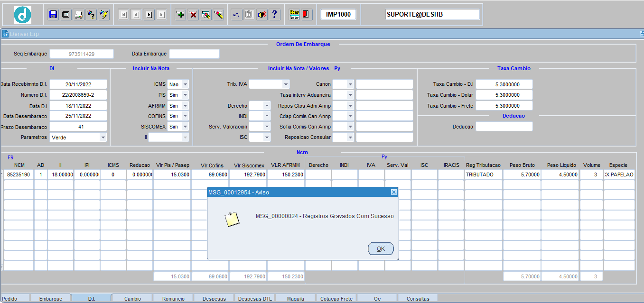Click the undo arrow icon

(236, 15)
